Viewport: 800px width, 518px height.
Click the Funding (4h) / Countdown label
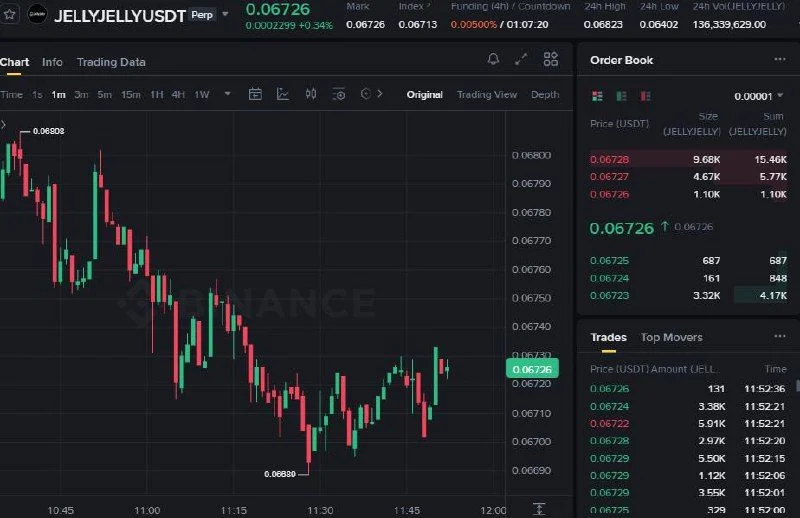510,7
